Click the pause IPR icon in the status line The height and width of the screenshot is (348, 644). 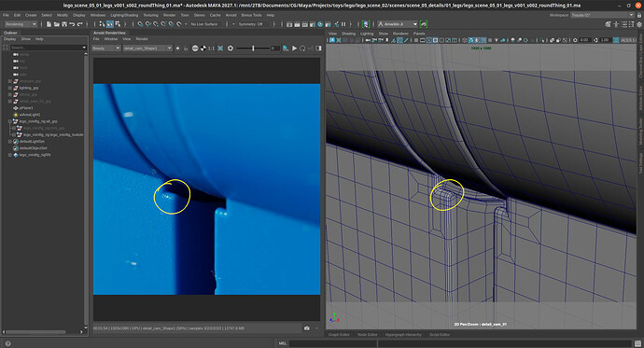[343, 24]
